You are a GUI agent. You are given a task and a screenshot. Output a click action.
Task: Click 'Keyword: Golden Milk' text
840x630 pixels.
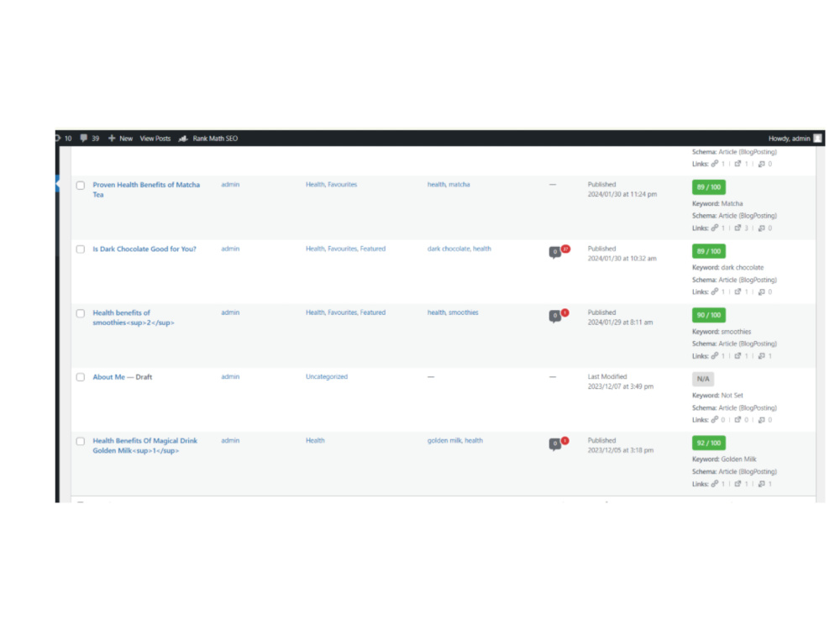[724, 459]
